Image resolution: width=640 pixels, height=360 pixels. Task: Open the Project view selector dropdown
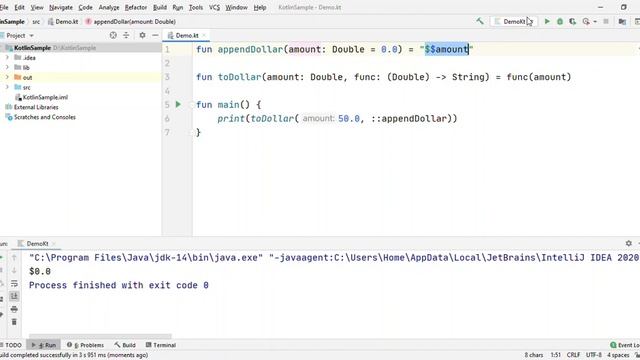[x=20, y=36]
